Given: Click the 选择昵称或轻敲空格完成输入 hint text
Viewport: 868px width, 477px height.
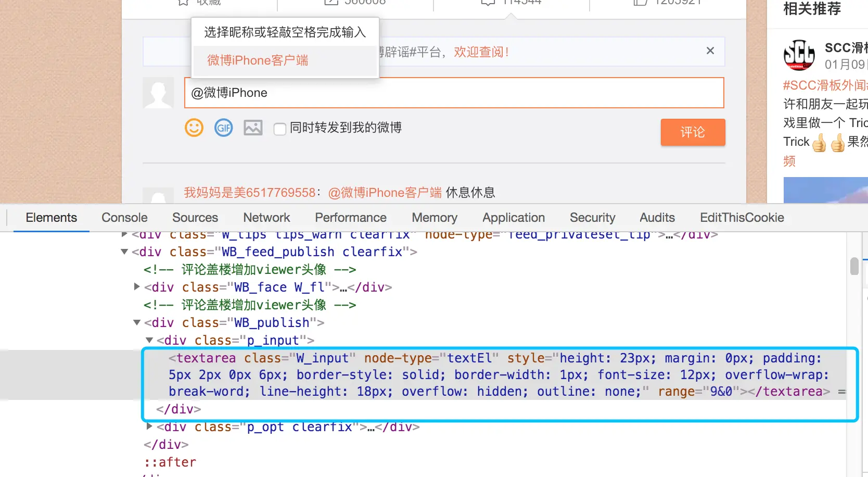Looking at the screenshot, I should click(285, 32).
